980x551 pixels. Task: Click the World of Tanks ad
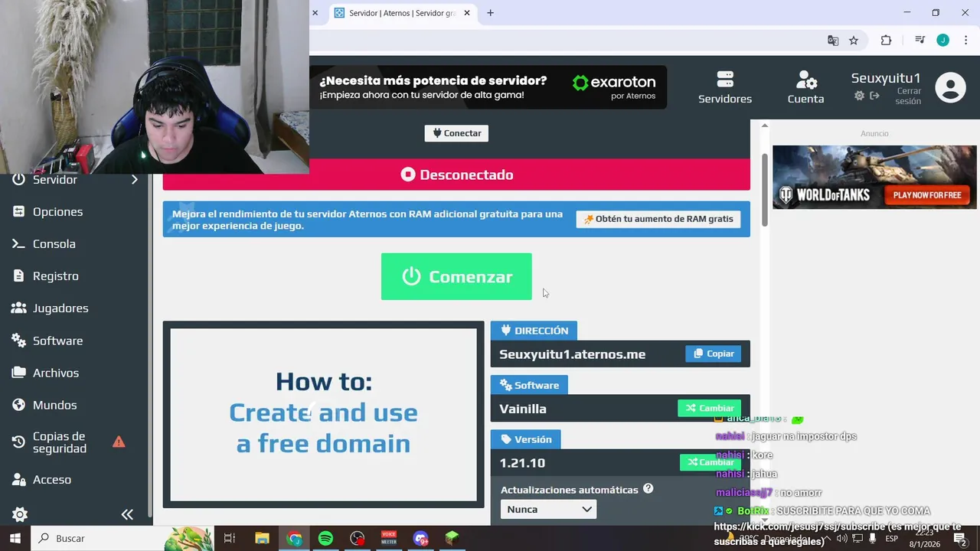pyautogui.click(x=874, y=177)
